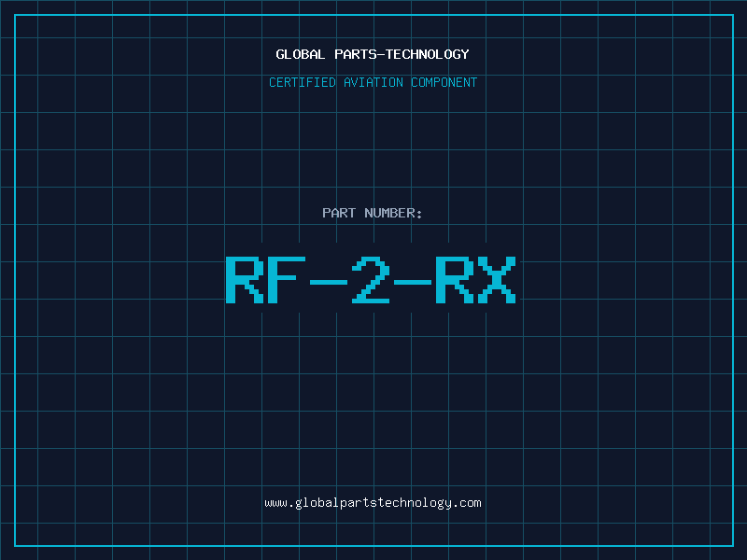Click the PART NUMBER: label
747x560 pixels.
(373, 213)
